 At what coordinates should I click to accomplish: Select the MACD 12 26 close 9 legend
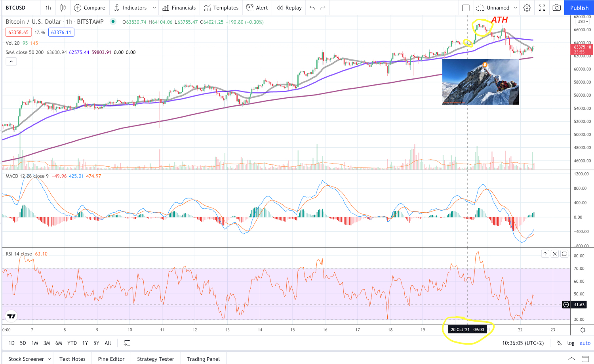[x=27, y=176]
